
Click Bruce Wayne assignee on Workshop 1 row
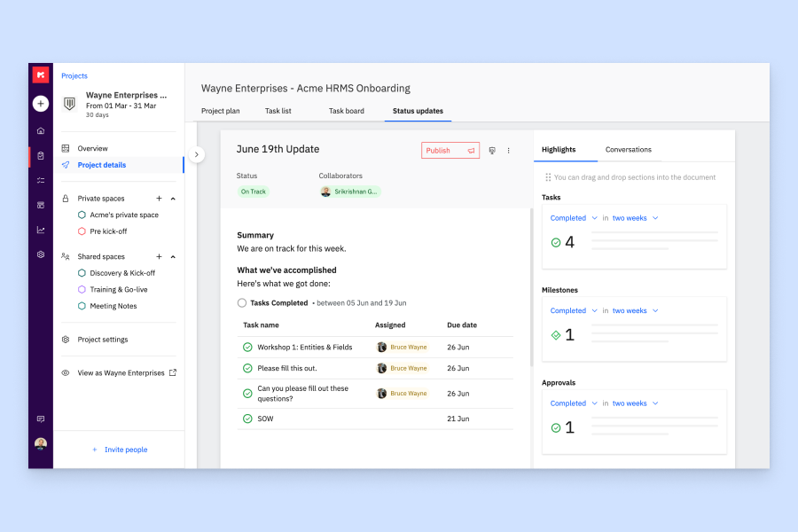(x=402, y=348)
